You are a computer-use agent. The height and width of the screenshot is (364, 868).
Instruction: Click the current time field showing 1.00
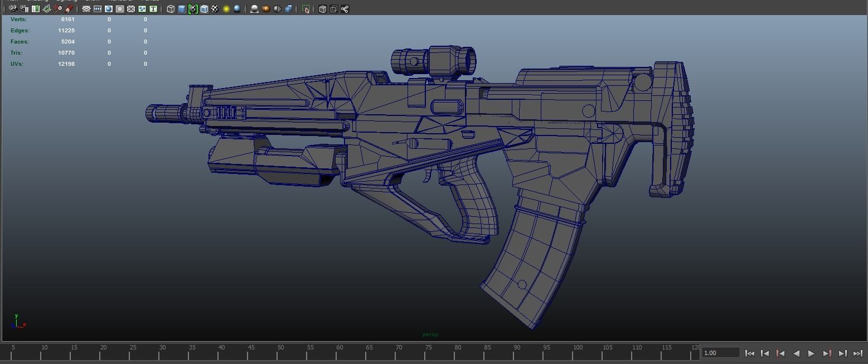(x=720, y=353)
